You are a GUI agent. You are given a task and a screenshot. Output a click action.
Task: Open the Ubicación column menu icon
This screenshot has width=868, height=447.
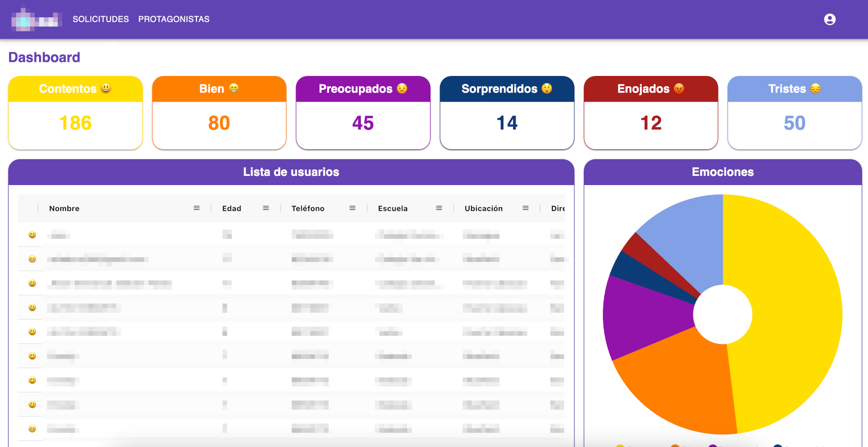click(x=526, y=208)
